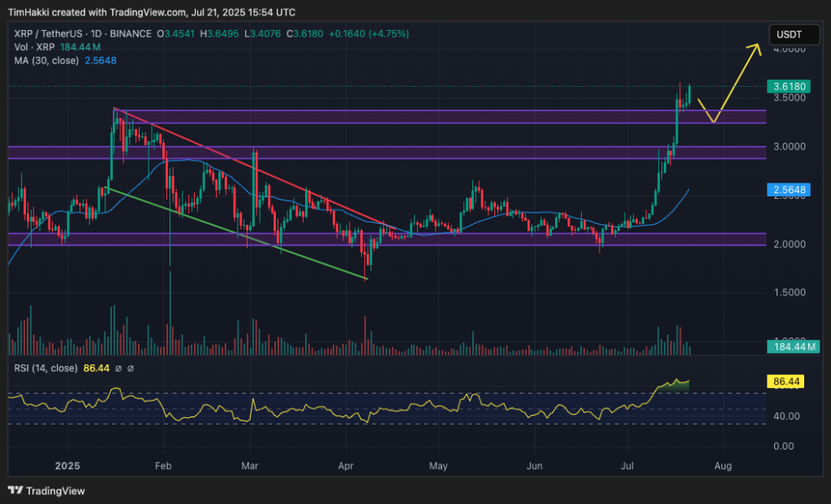The height and width of the screenshot is (504, 831).
Task: Open the 1D timeframe selector
Action: pyautogui.click(x=95, y=35)
